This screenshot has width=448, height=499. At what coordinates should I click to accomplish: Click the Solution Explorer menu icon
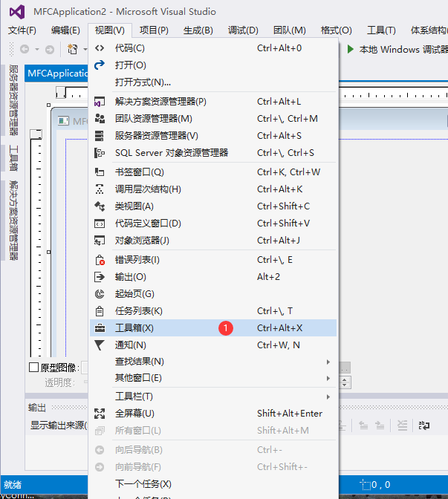100,102
